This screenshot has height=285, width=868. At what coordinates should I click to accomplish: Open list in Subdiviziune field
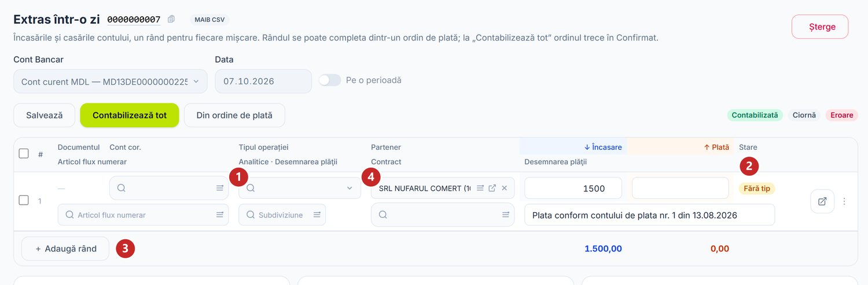point(317,214)
